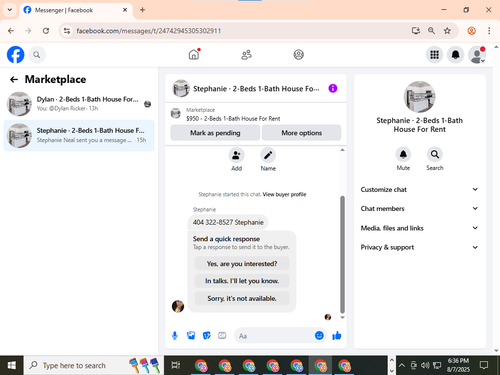Screen dimensions: 500x375
Task: Expand Media, files and links section
Action: (x=419, y=228)
